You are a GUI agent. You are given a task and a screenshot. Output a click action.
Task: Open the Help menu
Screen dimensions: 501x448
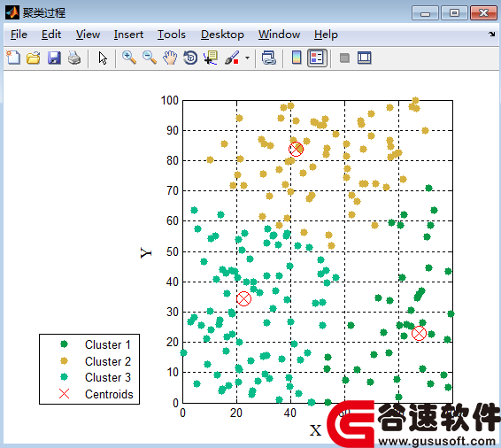pyautogui.click(x=326, y=35)
